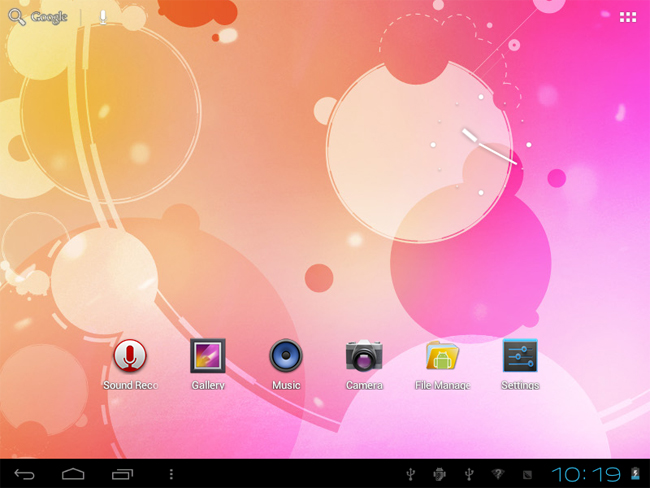Open the Gallery app
650x488 pixels.
point(208,356)
